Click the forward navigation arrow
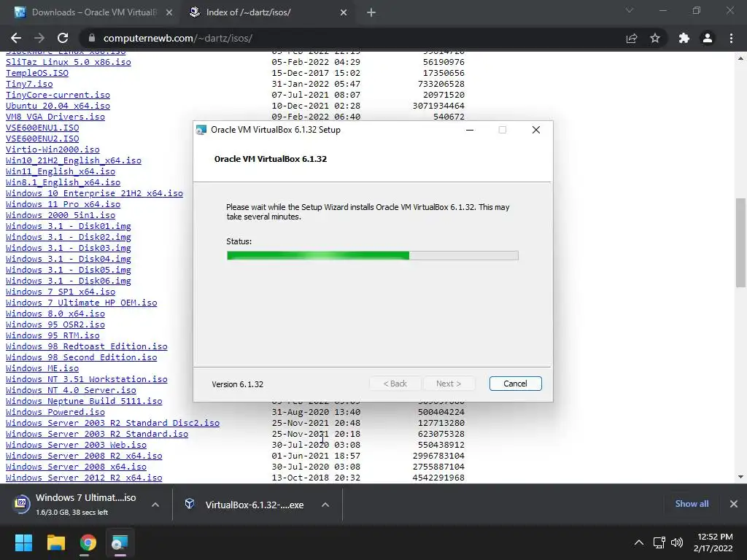This screenshot has width=747, height=560. (x=39, y=38)
